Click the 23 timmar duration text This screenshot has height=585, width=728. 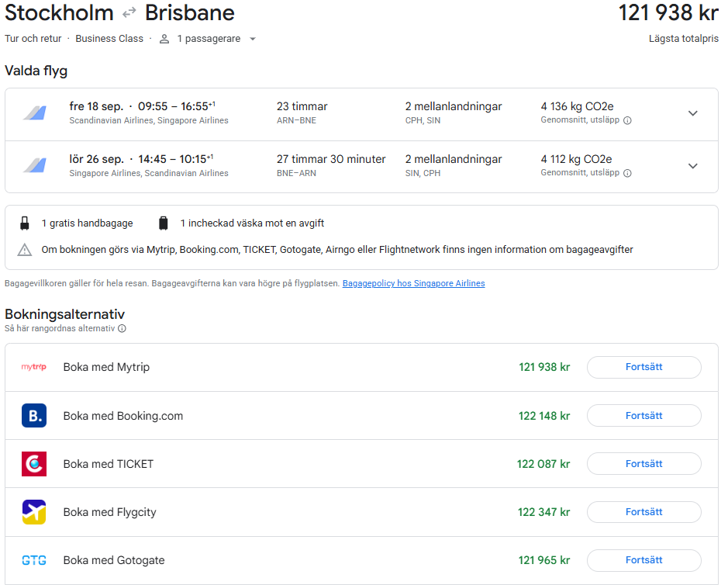pyautogui.click(x=302, y=106)
